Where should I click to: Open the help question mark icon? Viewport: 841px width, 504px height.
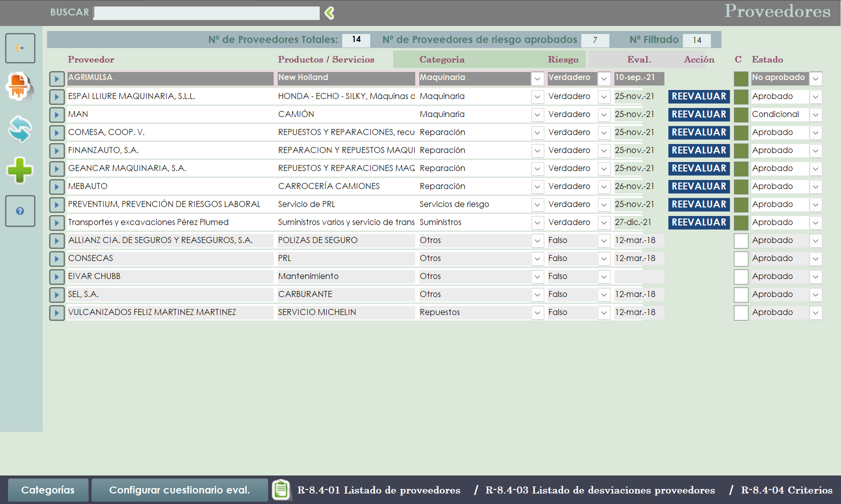20,211
